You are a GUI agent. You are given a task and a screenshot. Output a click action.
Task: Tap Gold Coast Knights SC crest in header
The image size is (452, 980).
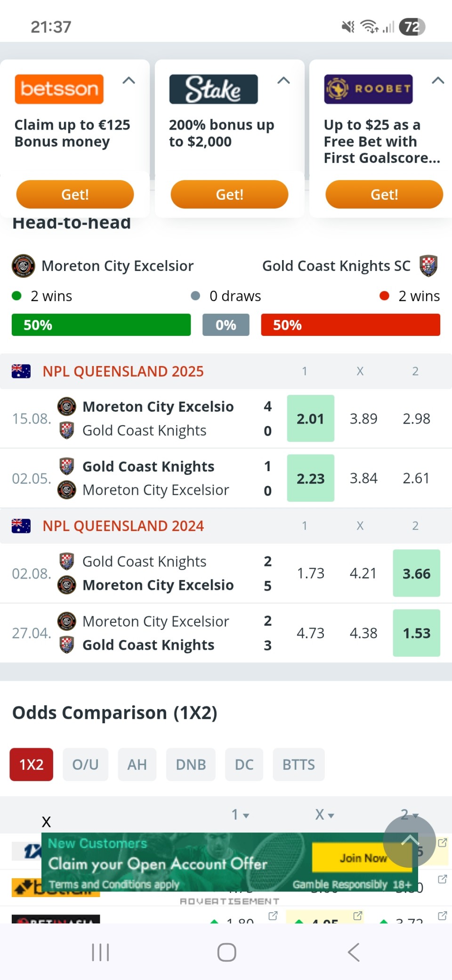(428, 266)
